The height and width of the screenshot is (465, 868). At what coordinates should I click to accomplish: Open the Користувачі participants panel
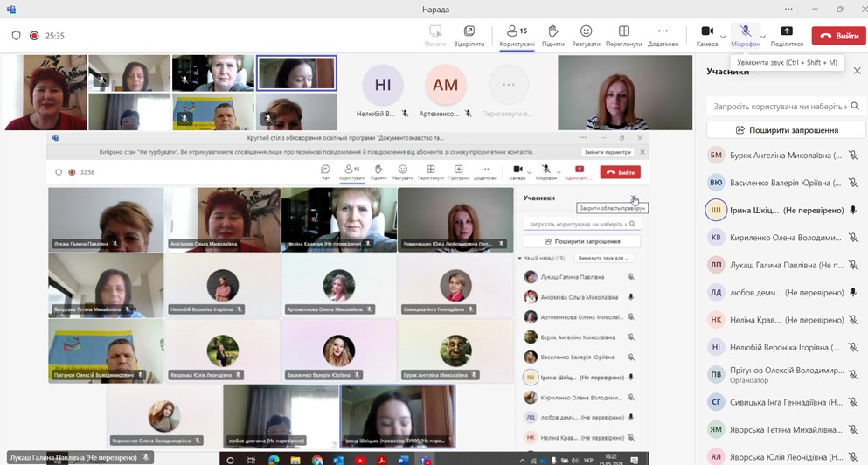pyautogui.click(x=517, y=35)
